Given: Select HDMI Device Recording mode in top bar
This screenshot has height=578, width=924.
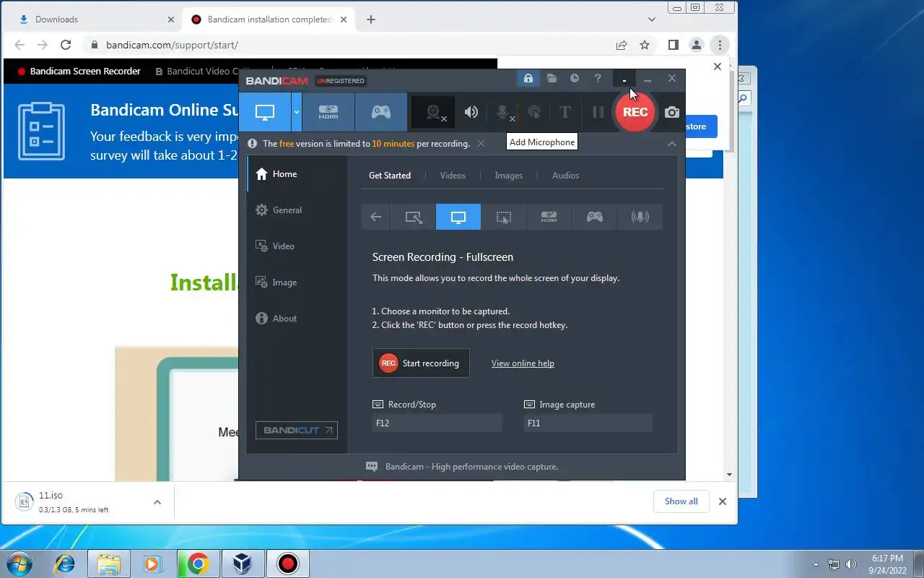Looking at the screenshot, I should point(328,112).
